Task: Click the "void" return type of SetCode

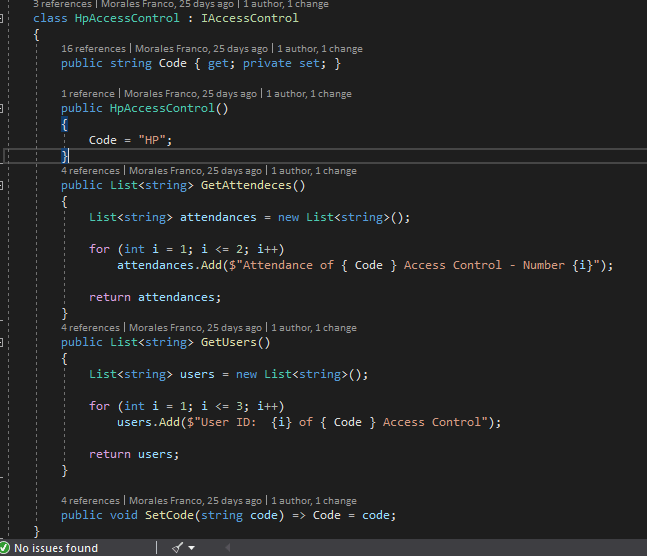Action: [124, 516]
